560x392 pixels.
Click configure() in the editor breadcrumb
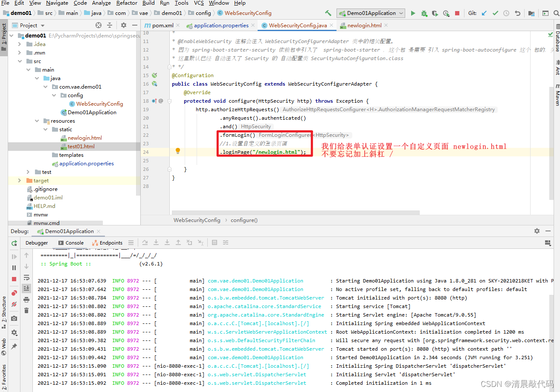coord(244,220)
